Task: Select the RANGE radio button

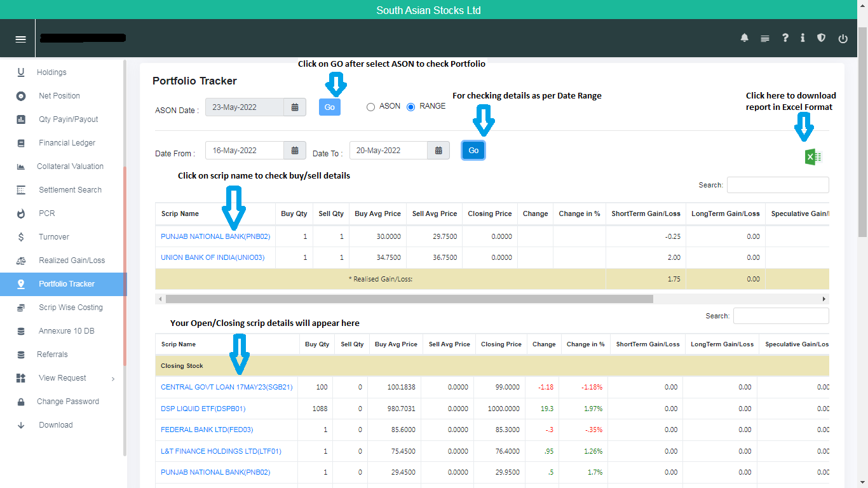Action: (410, 107)
